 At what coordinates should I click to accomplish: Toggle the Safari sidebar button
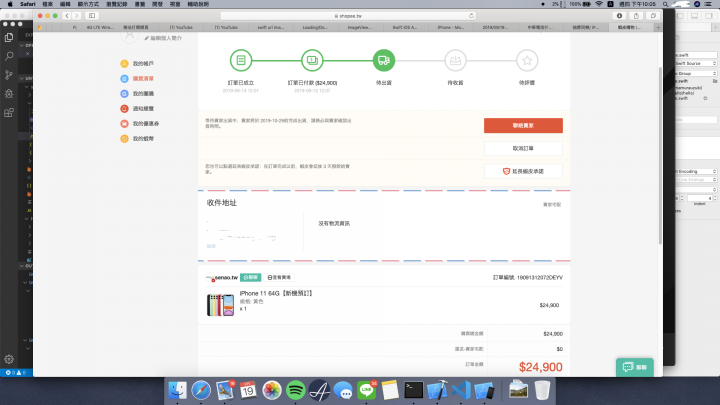pos(92,16)
